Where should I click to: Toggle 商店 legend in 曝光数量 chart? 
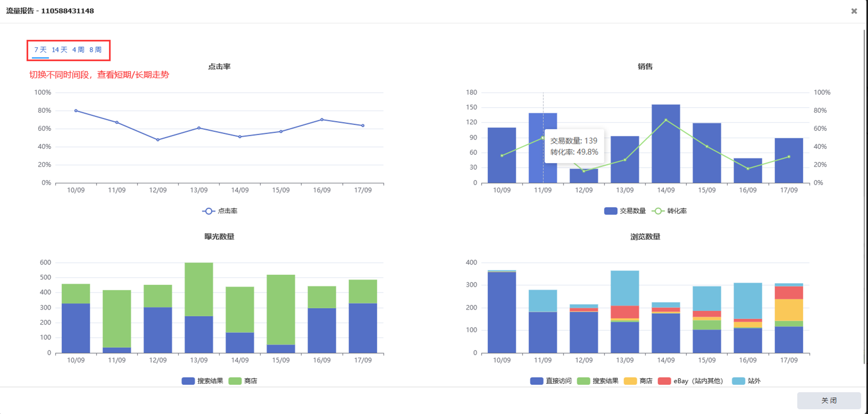click(x=243, y=381)
